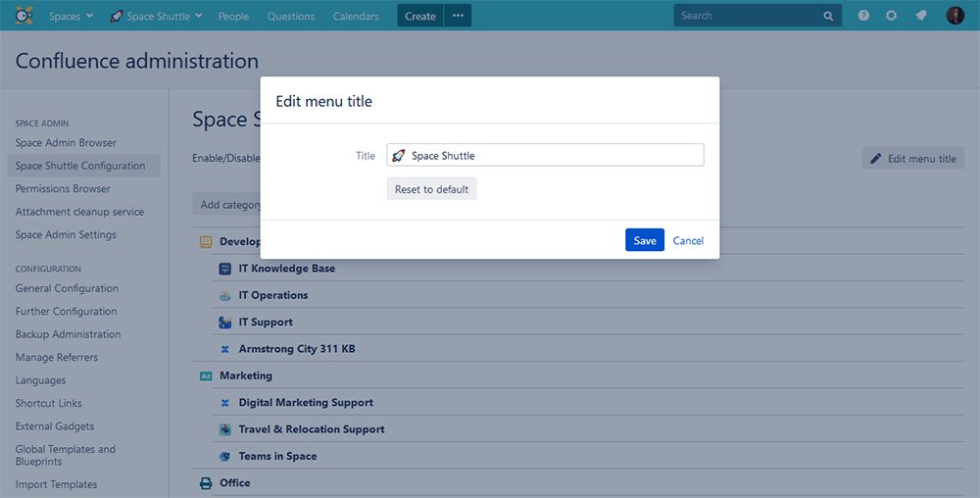Click the Marketing category Ad icon
This screenshot has height=498, width=980.
tap(206, 375)
